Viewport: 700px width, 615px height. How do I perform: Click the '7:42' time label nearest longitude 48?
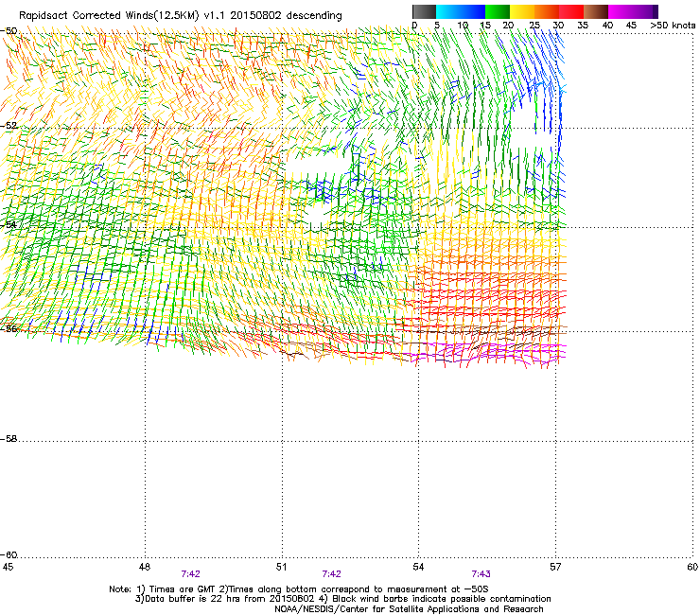coord(191,574)
